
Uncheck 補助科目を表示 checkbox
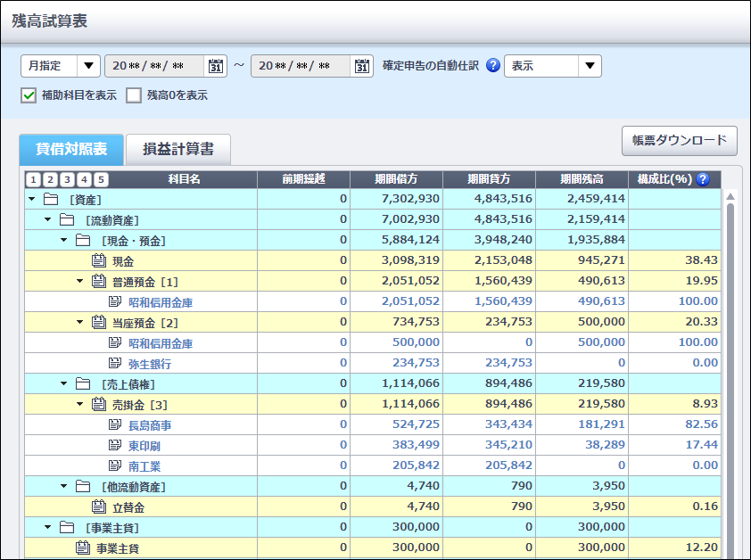pos(29,95)
